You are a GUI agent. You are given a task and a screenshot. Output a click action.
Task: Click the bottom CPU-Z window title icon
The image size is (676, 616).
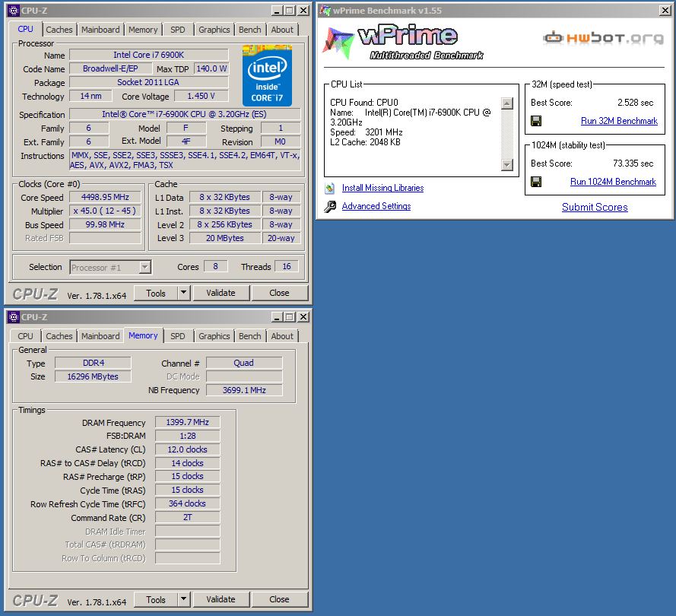[x=14, y=317]
